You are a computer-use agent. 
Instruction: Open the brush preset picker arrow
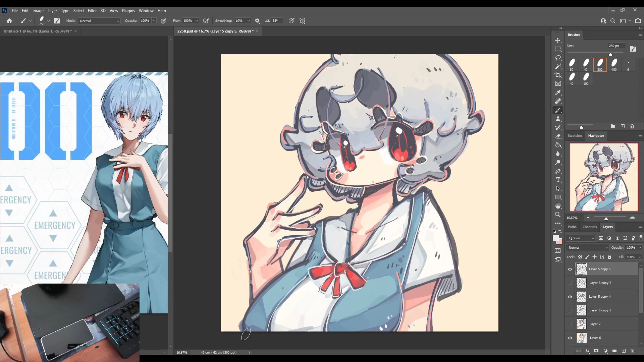click(x=49, y=21)
